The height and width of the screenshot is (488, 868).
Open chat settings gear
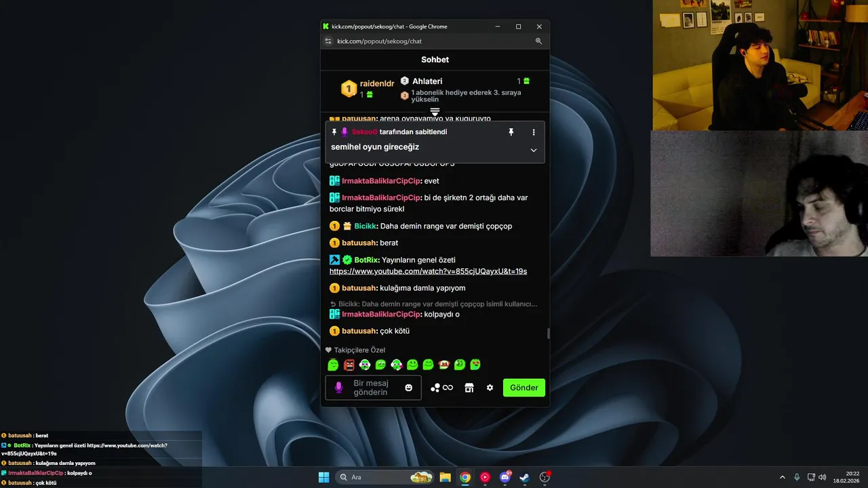490,388
